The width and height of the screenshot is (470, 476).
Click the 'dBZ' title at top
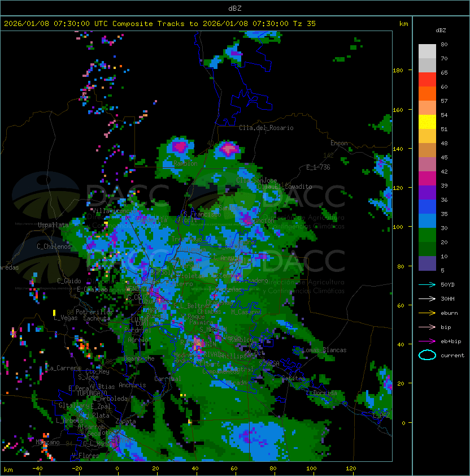[235, 8]
